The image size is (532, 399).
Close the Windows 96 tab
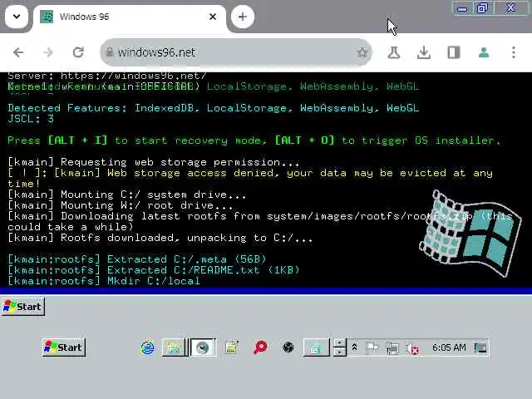coord(213,17)
